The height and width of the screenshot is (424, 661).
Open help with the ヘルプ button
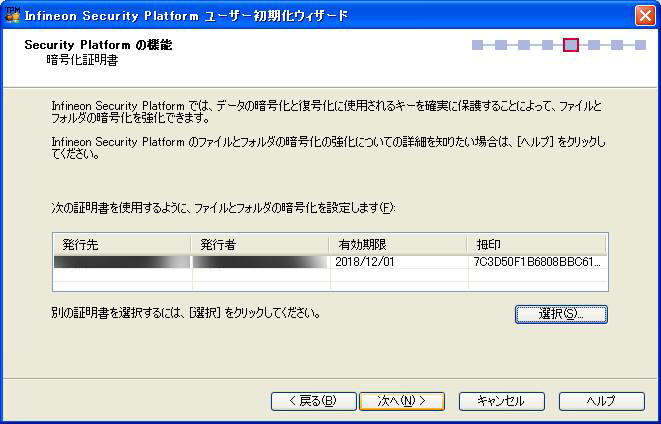[x=602, y=401]
